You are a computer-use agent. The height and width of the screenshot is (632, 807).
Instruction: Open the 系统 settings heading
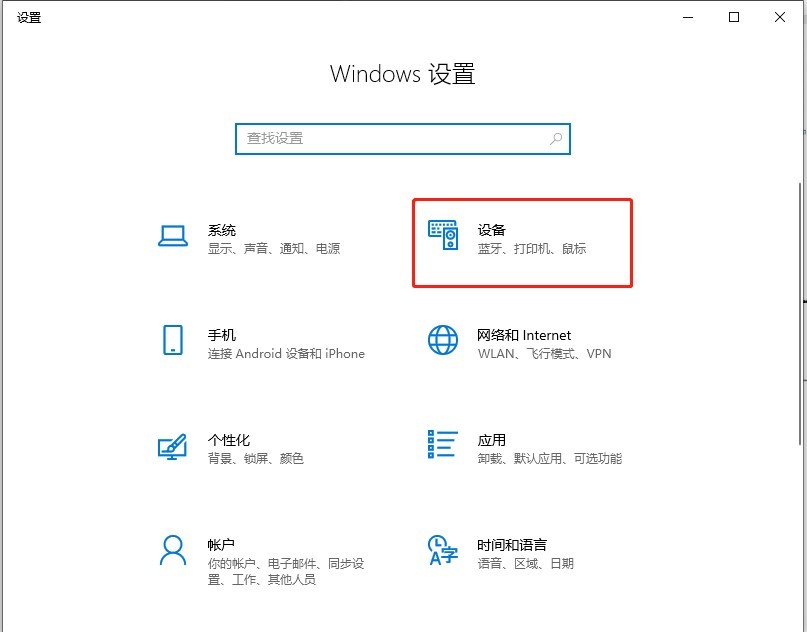(x=222, y=230)
